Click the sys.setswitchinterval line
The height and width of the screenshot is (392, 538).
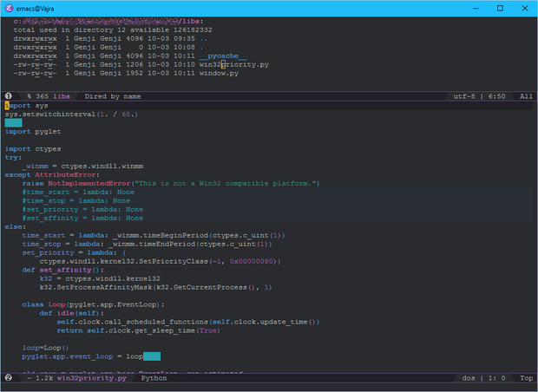[71, 114]
